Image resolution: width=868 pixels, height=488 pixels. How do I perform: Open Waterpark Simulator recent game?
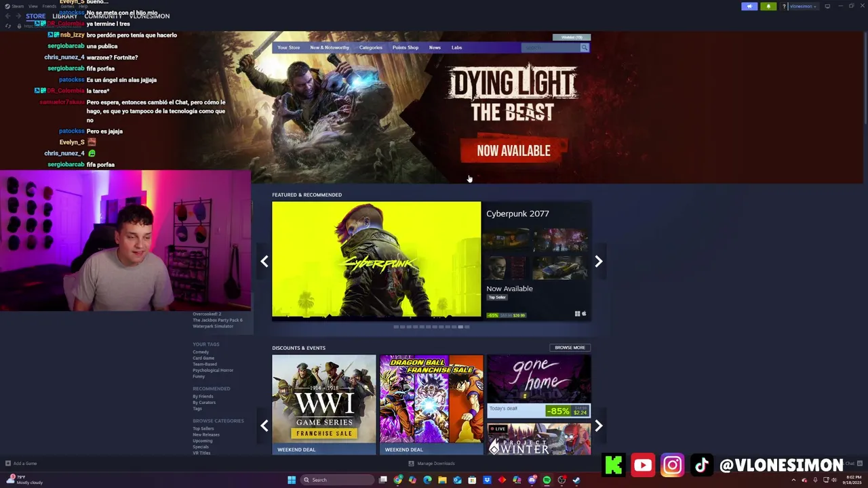pyautogui.click(x=213, y=326)
